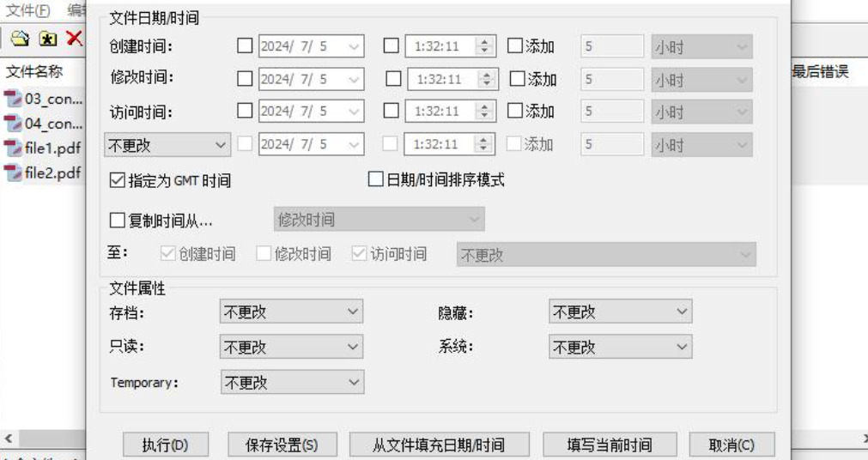Click the 修改时间 time spinner arrows
Screen dimensions: 868x460
(x=487, y=79)
